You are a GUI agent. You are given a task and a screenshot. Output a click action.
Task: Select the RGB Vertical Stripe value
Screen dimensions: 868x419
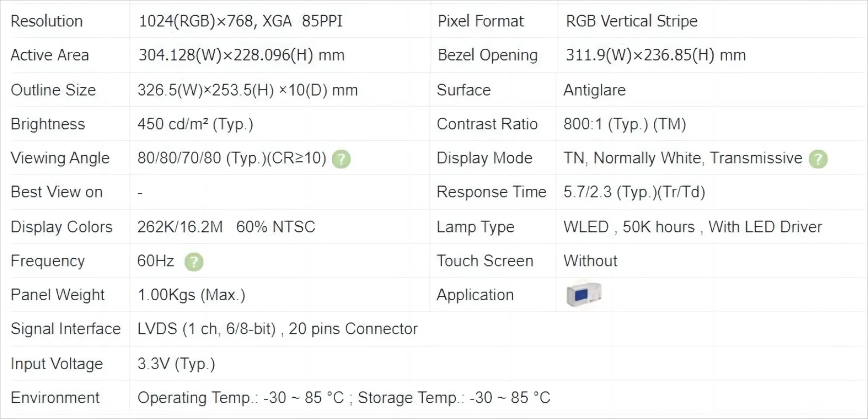pos(631,21)
